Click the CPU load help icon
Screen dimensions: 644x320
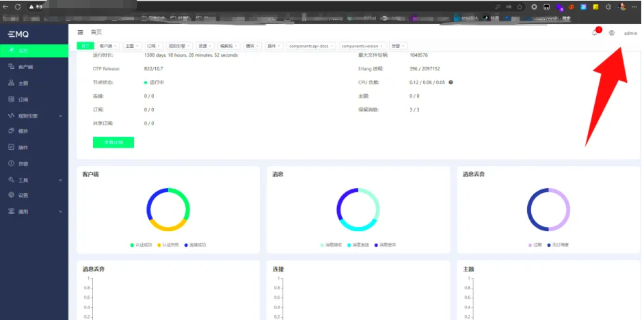(451, 82)
